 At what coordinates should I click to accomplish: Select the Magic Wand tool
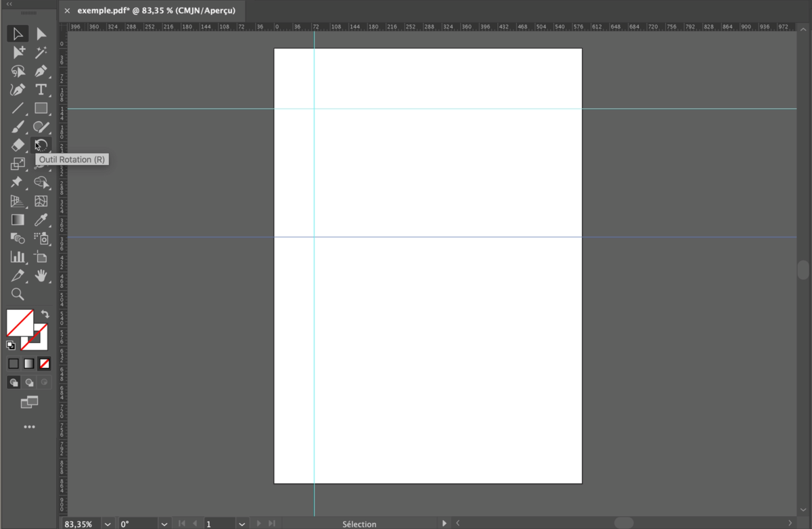[x=41, y=52]
